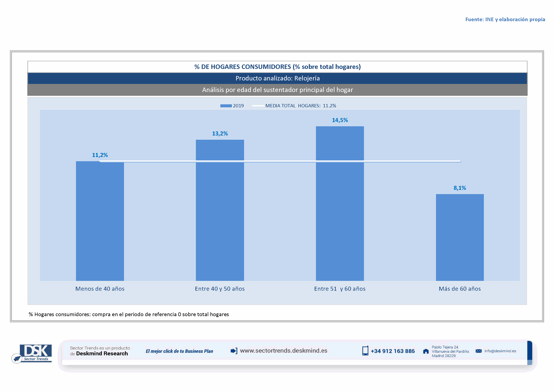Click the envelope email icon in the footer
Viewport: 554px width, 392px height.
(478, 351)
